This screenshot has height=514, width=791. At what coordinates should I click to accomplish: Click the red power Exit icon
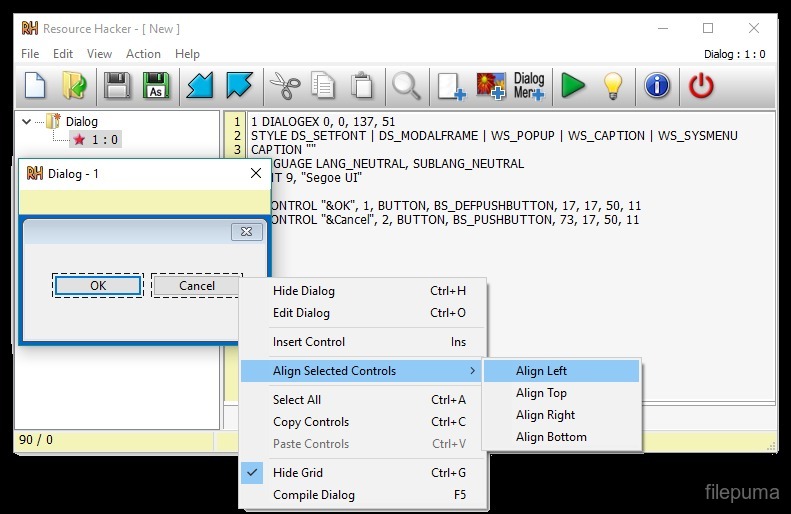tap(702, 86)
